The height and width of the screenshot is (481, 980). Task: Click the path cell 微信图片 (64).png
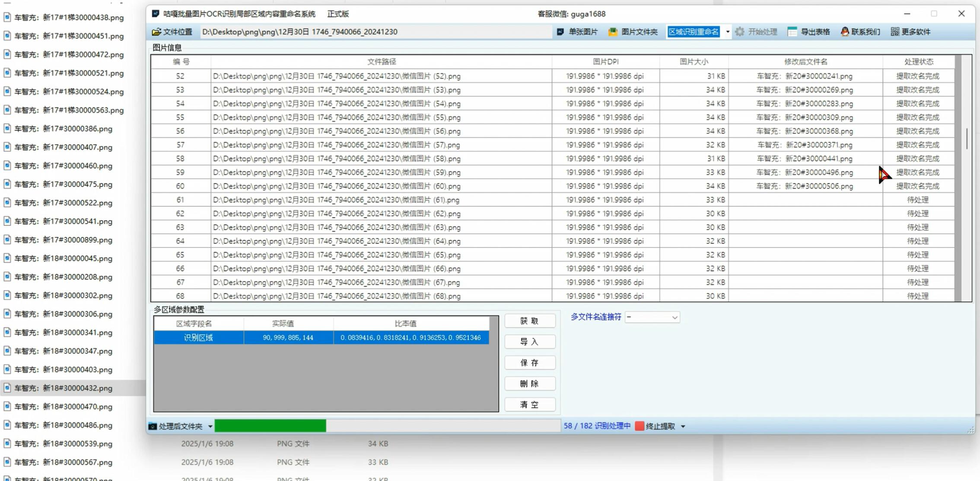[x=382, y=241]
